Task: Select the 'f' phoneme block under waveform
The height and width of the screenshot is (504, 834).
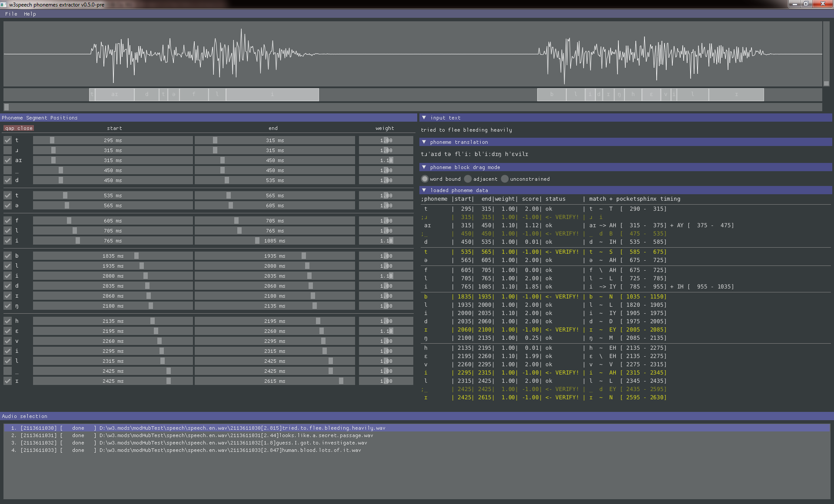Action: [x=194, y=94]
